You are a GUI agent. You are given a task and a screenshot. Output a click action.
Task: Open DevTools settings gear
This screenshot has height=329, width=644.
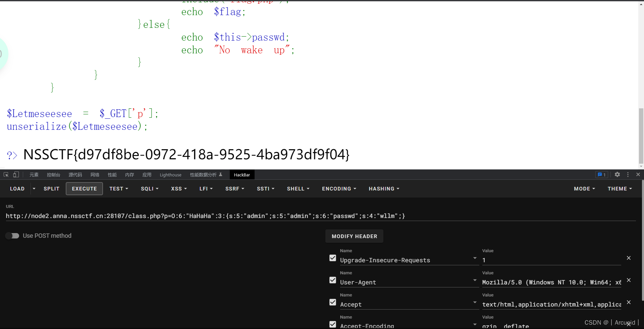pyautogui.click(x=617, y=175)
